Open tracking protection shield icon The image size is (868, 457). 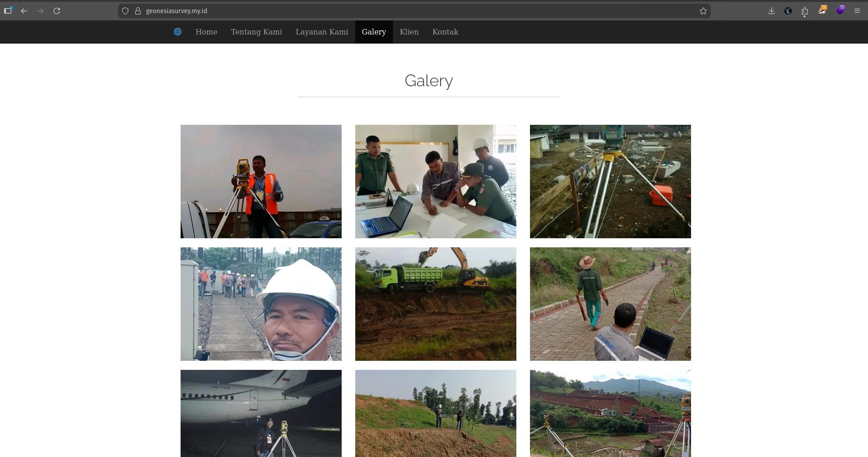126,11
